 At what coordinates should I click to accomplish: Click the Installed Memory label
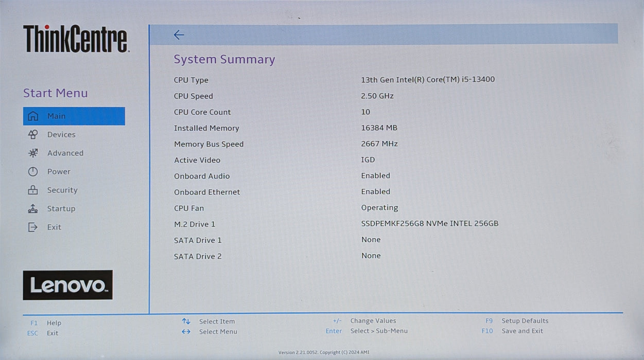(x=206, y=128)
